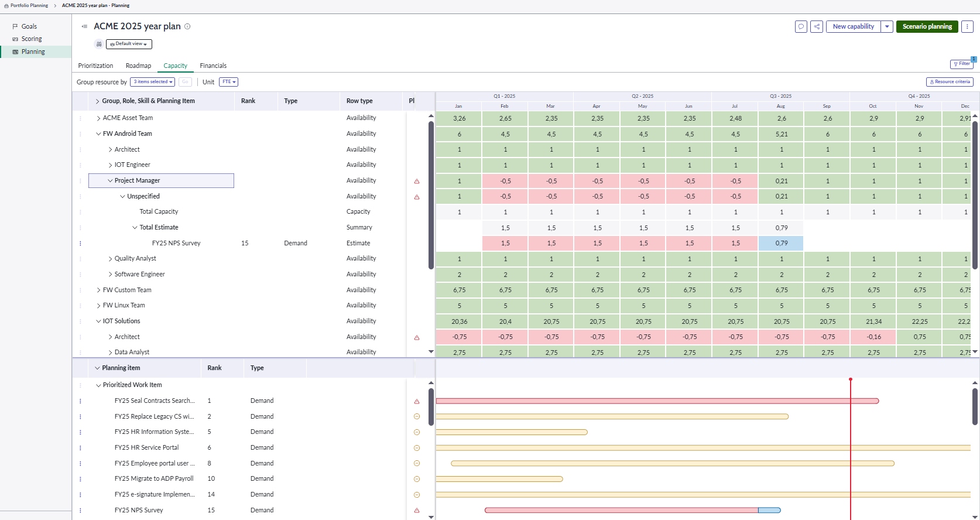This screenshot has height=520, width=980.
Task: Switch to the Financials tab
Action: [213, 66]
